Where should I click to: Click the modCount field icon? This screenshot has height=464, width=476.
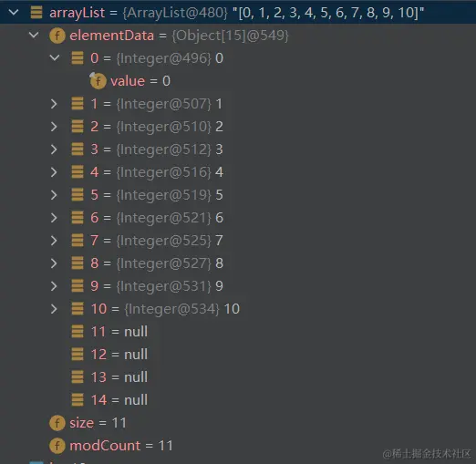pos(57,446)
